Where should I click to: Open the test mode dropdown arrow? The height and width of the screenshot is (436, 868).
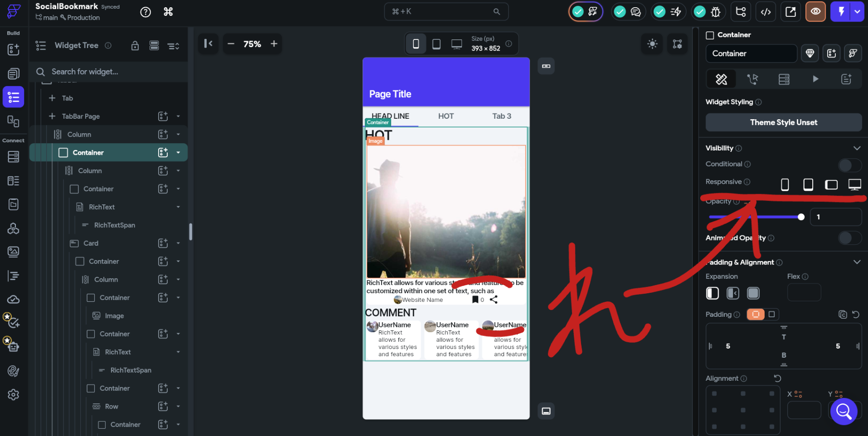tap(857, 12)
